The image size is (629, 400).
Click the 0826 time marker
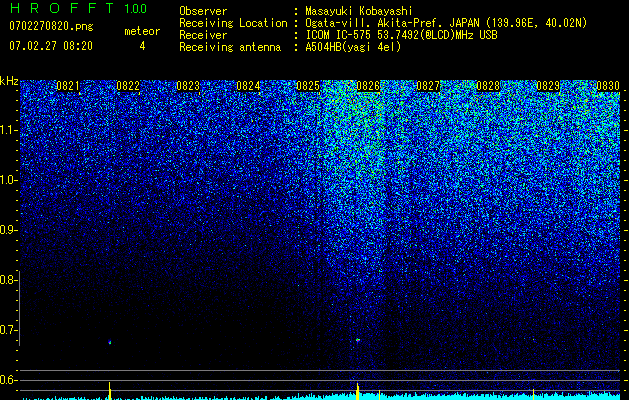pyautogui.click(x=368, y=86)
